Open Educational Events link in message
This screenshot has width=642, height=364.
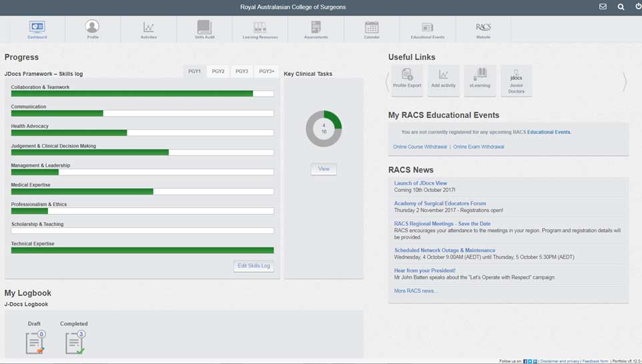[549, 132]
